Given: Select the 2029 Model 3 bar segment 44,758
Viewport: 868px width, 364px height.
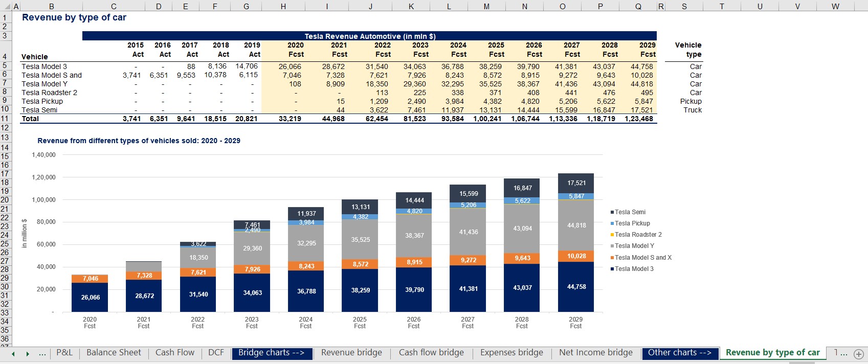Looking at the screenshot, I should [x=576, y=287].
